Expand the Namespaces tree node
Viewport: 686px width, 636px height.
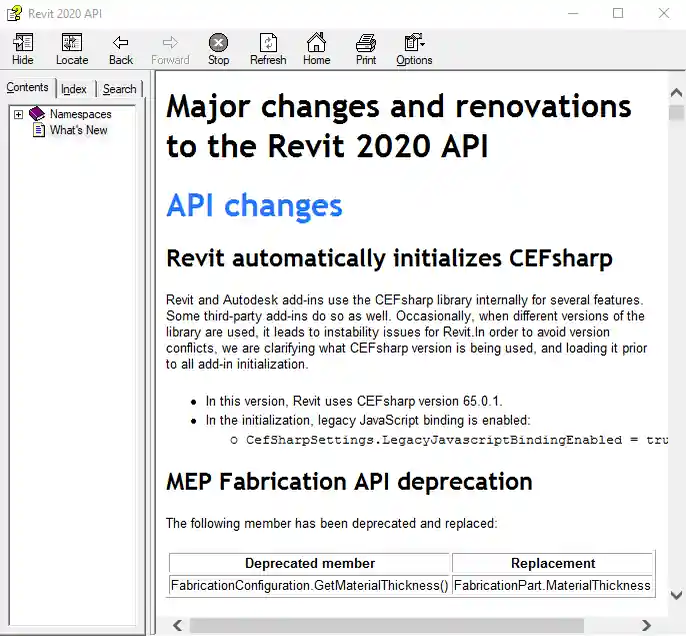[18, 115]
